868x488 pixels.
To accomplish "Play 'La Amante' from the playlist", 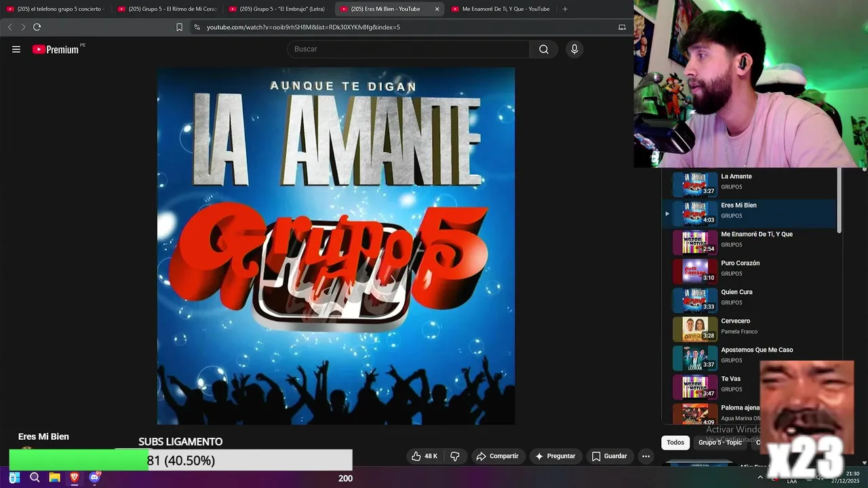I will click(x=750, y=185).
